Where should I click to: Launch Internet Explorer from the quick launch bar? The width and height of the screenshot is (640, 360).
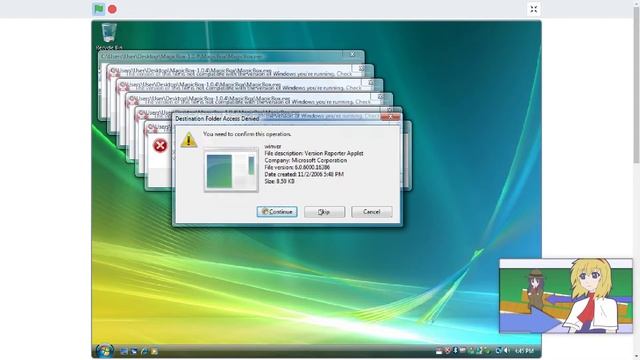[x=144, y=351]
